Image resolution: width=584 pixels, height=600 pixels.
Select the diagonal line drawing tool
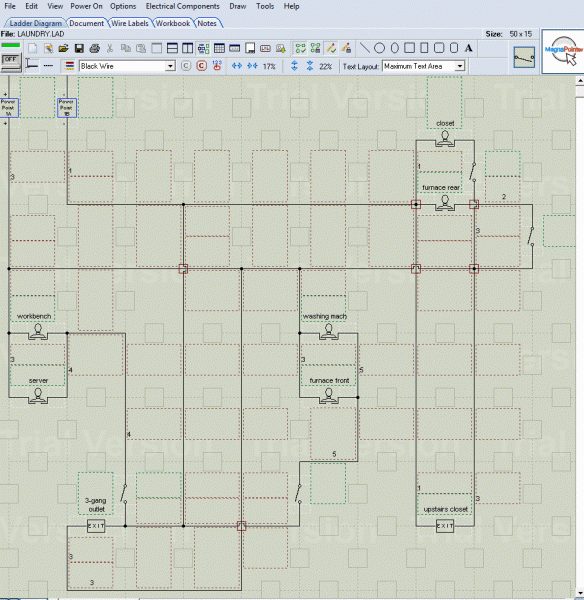[364, 48]
